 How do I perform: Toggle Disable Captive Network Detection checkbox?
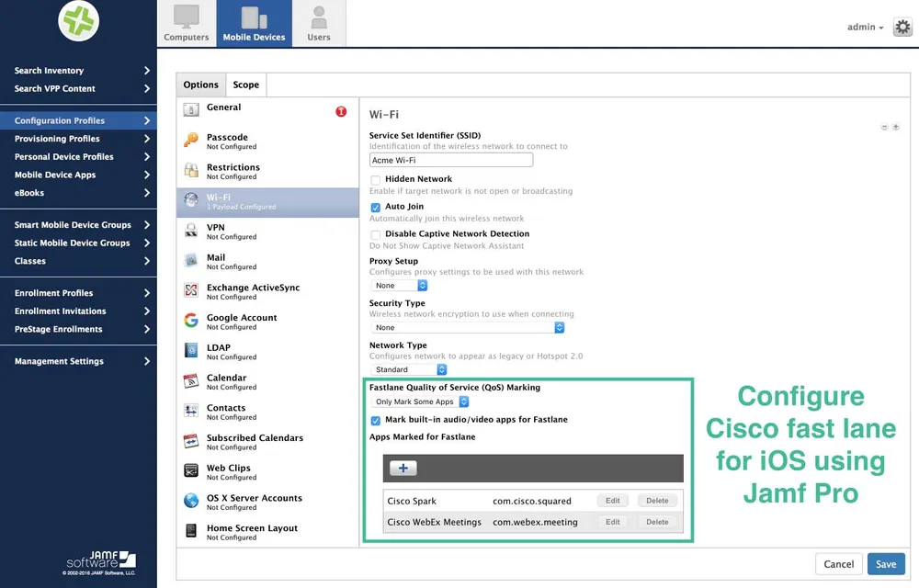click(x=376, y=235)
